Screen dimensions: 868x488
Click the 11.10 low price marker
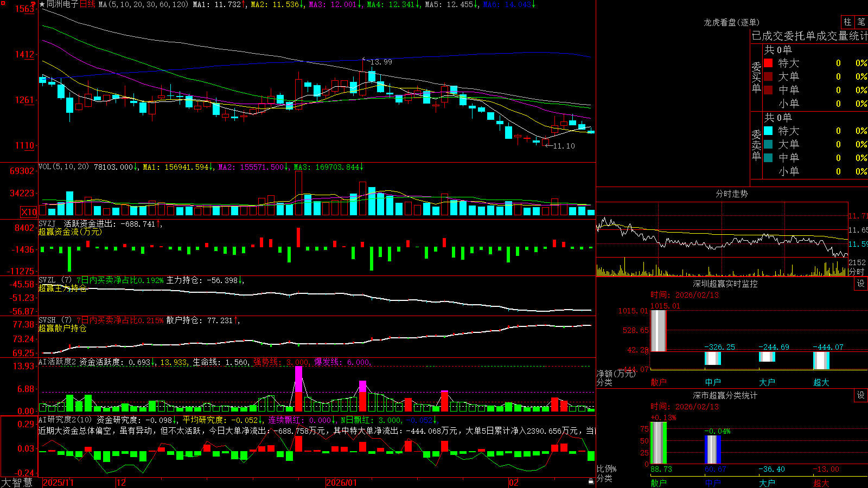click(564, 146)
